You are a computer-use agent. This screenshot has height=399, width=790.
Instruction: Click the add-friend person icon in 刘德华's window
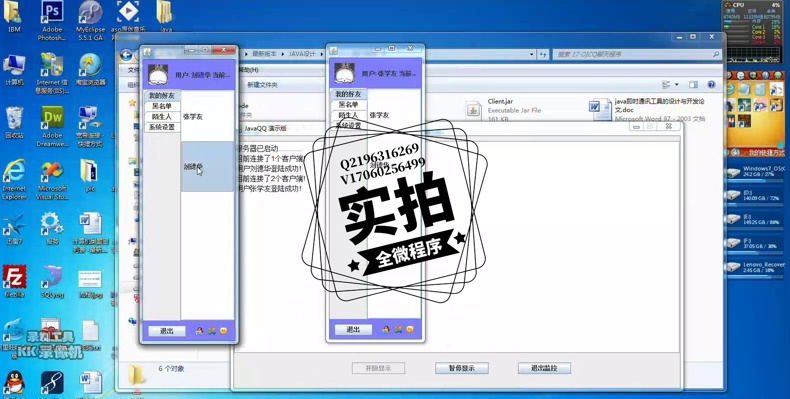pyautogui.click(x=200, y=331)
